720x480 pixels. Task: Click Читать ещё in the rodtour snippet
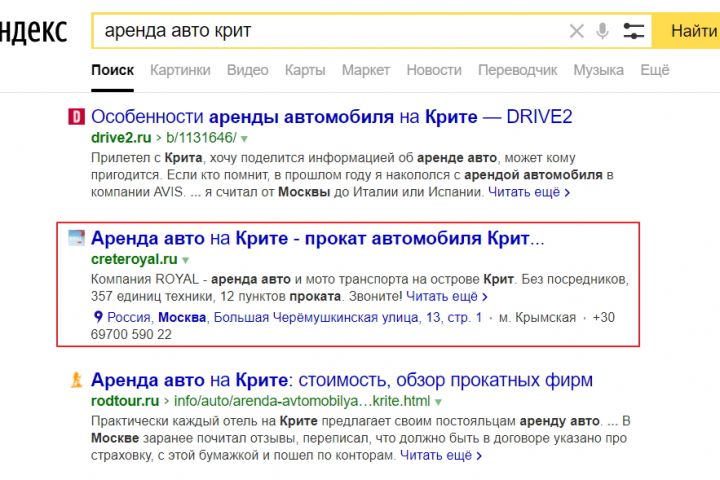[441, 456]
